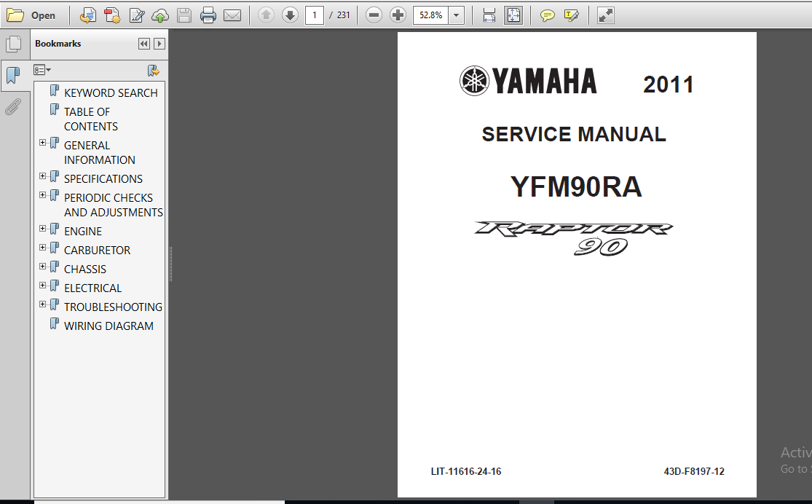Click the WIRING DIAGRAM bookmark icon
Viewport: 812px width, 504px height.
(x=55, y=324)
